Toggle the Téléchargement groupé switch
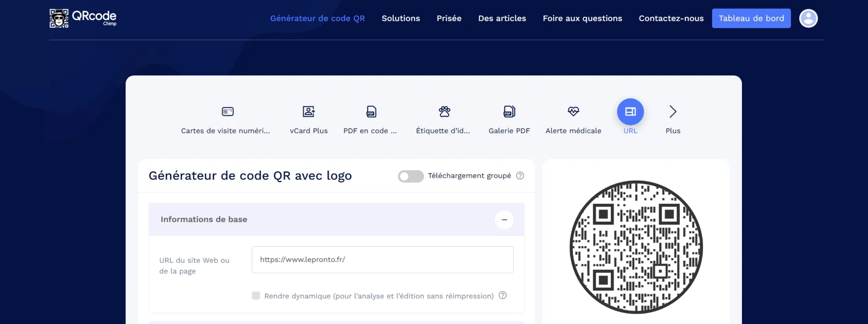The width and height of the screenshot is (868, 324). [x=411, y=176]
